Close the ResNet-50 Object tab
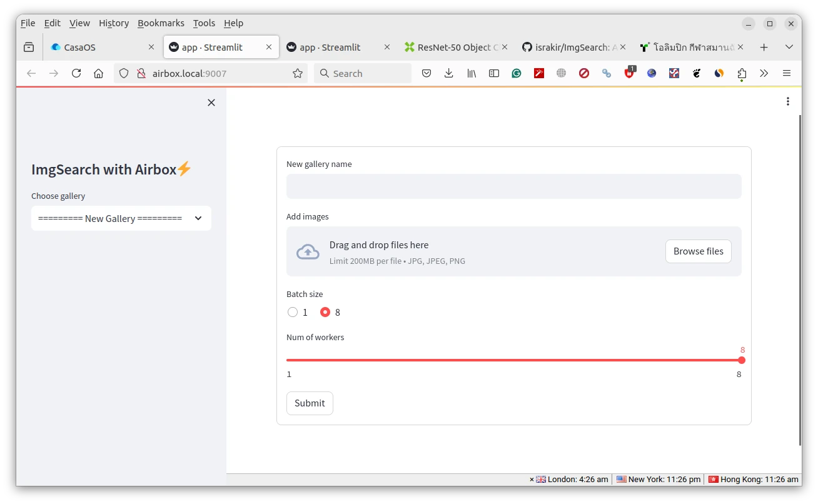Screen dimensions: 818x504 (x=505, y=47)
